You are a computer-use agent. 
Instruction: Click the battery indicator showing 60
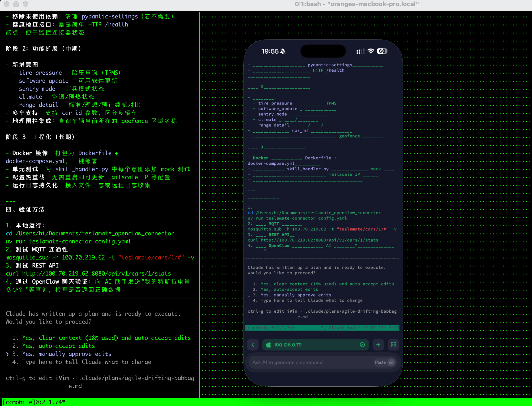(382, 51)
